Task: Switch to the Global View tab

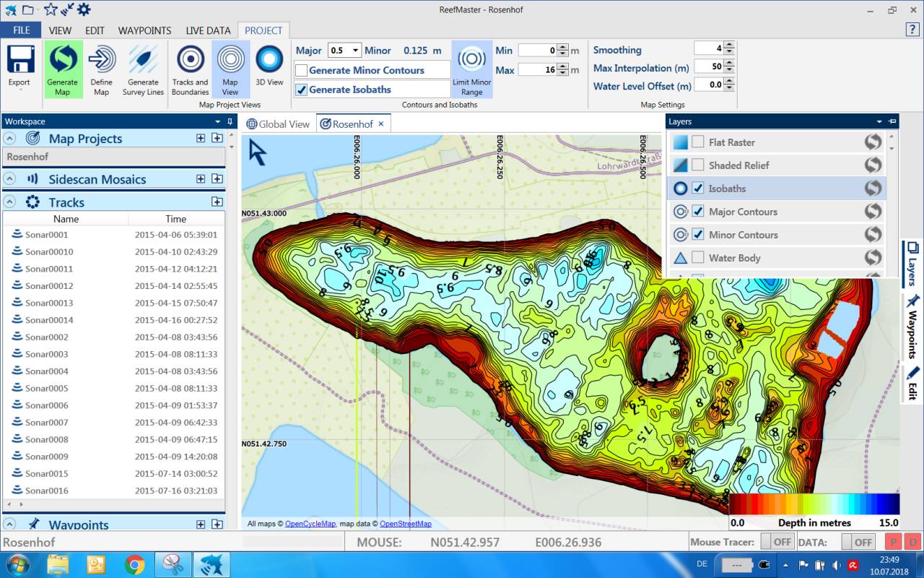Action: tap(279, 124)
